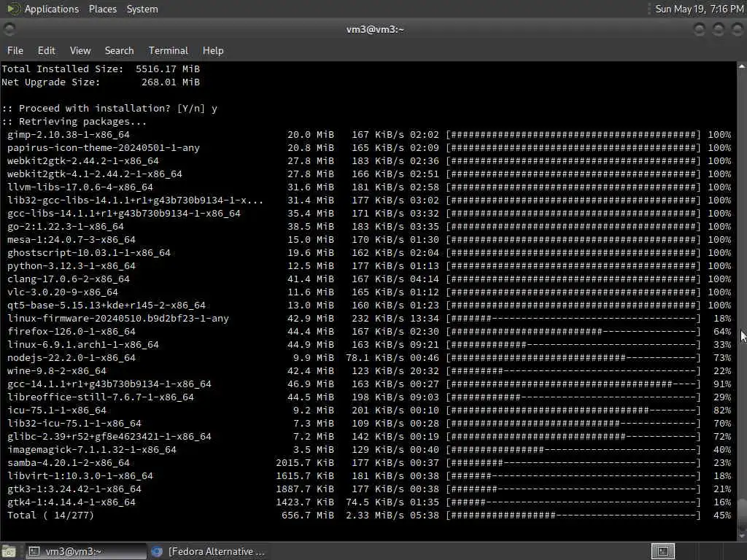Click the lib32-icu-75.1-1-x86_64 line
The height and width of the screenshot is (560, 747).
coord(368,424)
